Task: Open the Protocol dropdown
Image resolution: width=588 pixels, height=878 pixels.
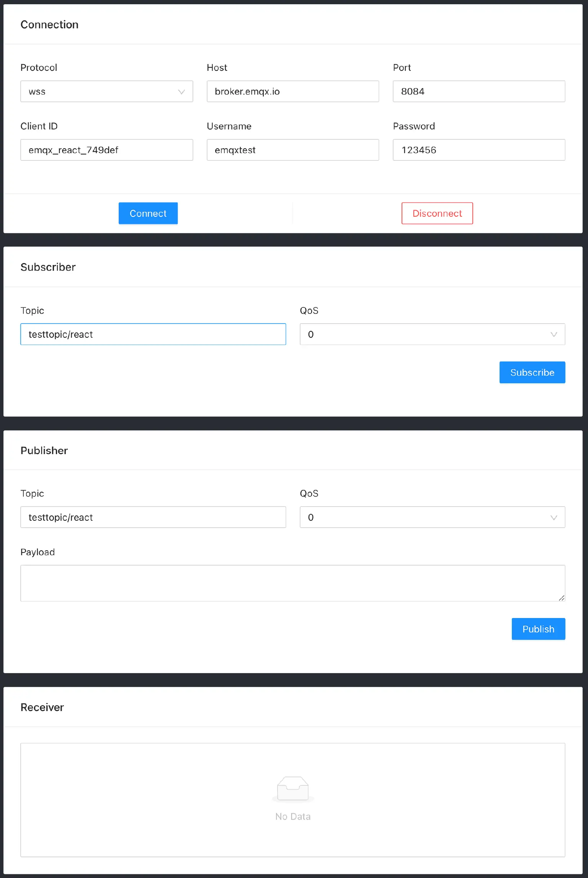Action: coord(106,91)
